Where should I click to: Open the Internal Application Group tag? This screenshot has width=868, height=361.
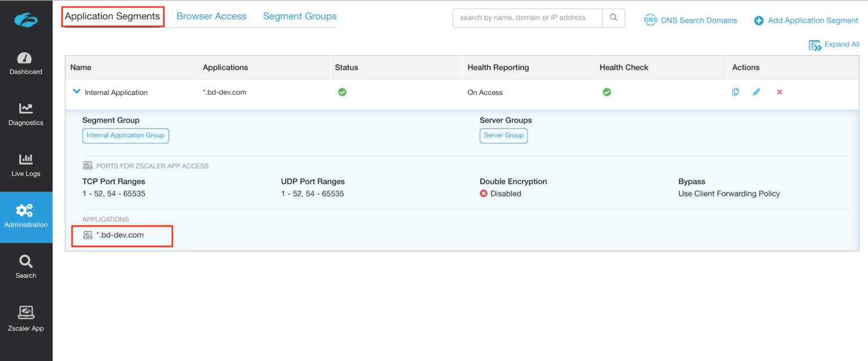[125, 136]
